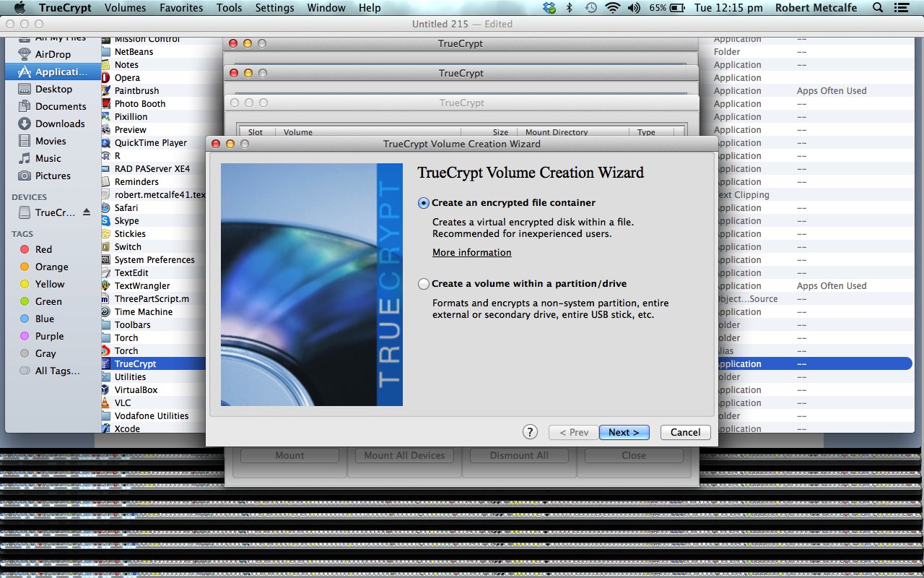Select the Orange tag
924x578 pixels.
click(51, 267)
